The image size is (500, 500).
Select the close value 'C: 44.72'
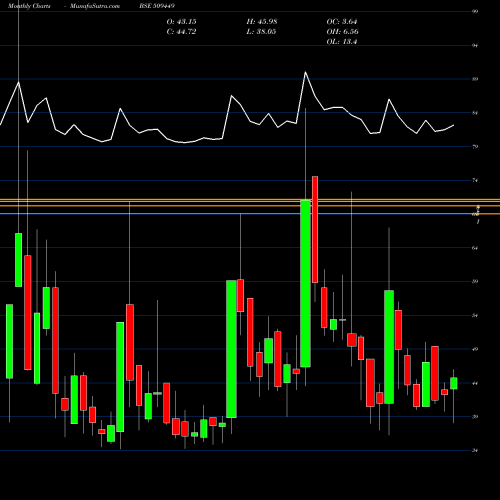[181, 32]
